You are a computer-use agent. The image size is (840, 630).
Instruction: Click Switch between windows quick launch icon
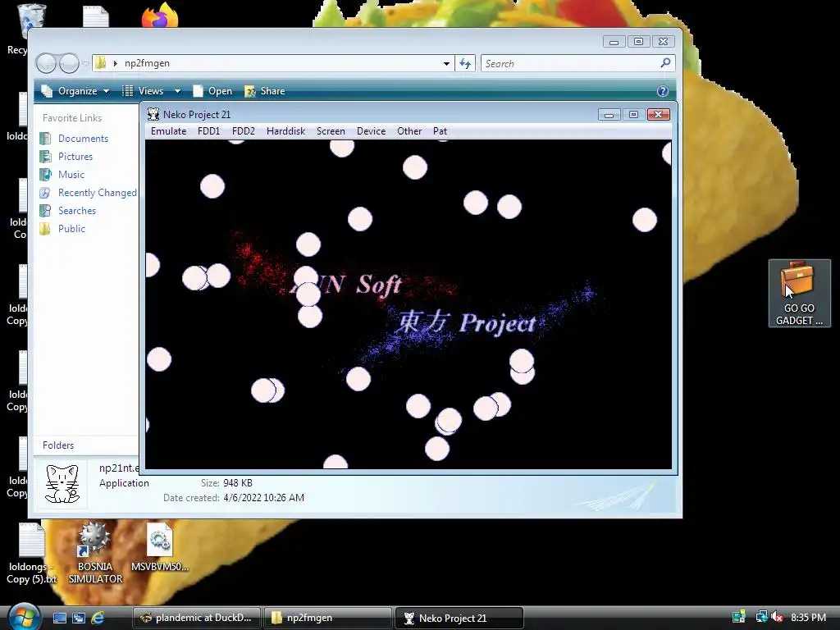(x=79, y=618)
